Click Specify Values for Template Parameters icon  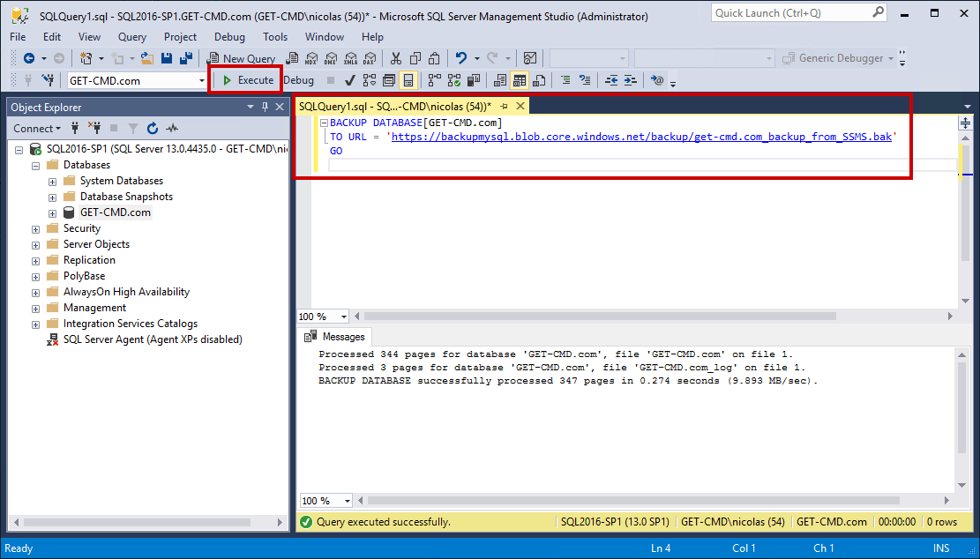click(x=657, y=80)
